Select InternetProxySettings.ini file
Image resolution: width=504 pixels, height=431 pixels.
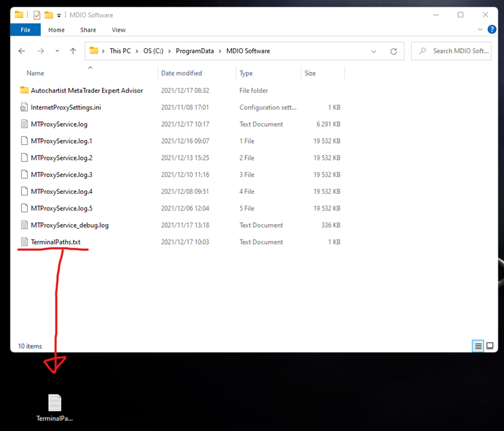click(x=66, y=107)
